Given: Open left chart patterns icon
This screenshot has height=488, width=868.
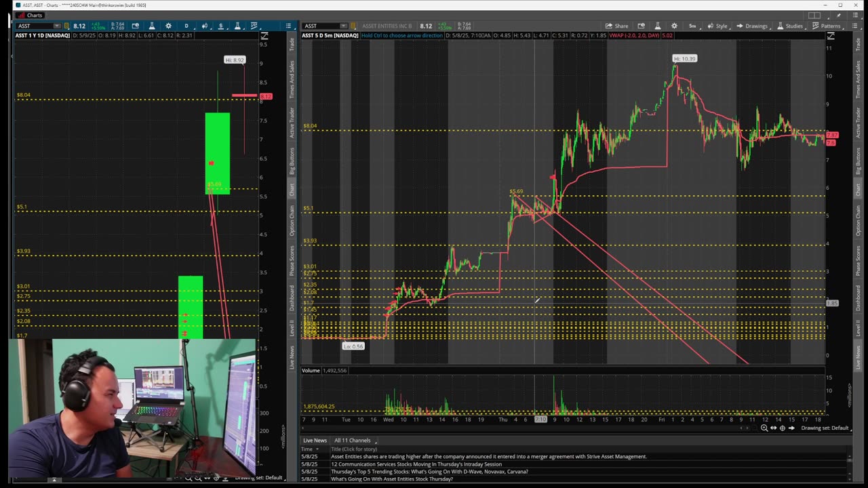Looking at the screenshot, I should [x=254, y=26].
